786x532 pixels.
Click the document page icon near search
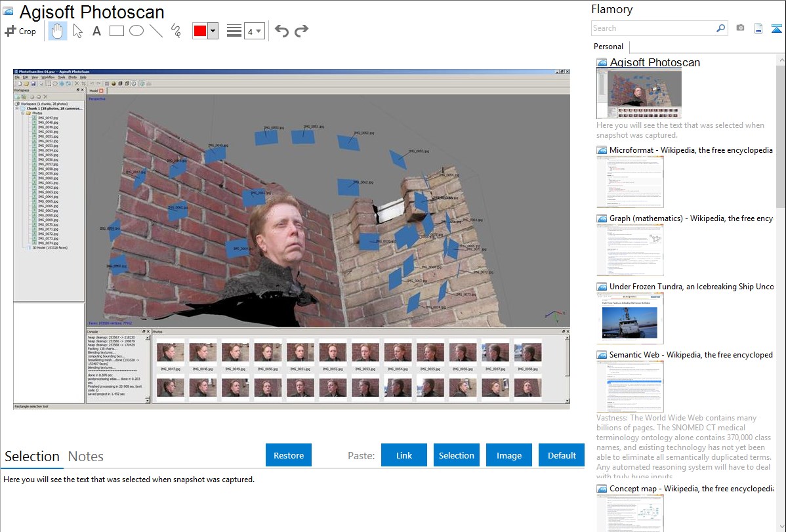(x=758, y=28)
